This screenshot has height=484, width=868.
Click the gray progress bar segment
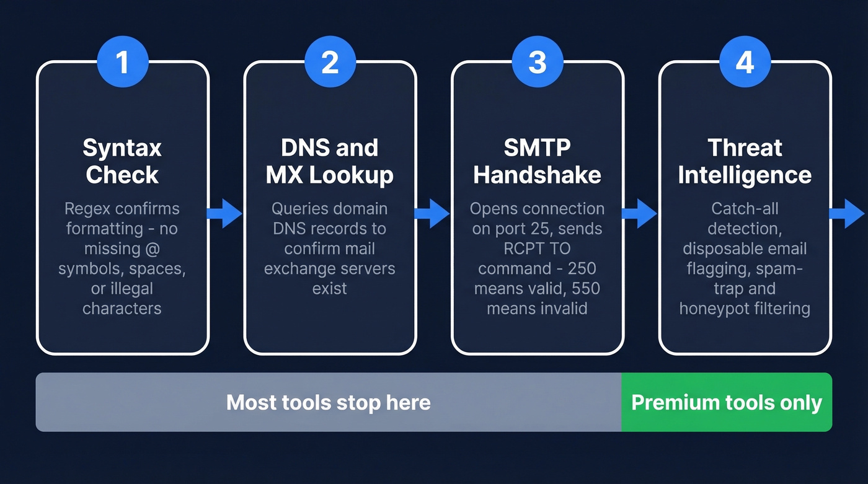tap(329, 402)
